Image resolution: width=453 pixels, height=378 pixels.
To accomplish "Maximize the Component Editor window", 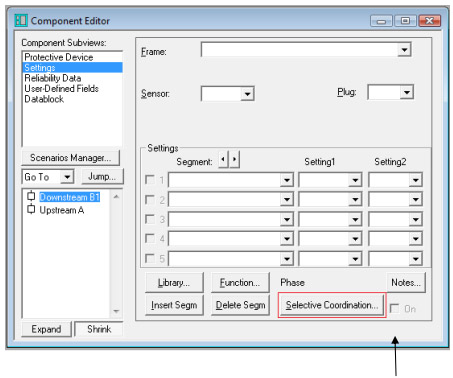I will click(x=405, y=21).
